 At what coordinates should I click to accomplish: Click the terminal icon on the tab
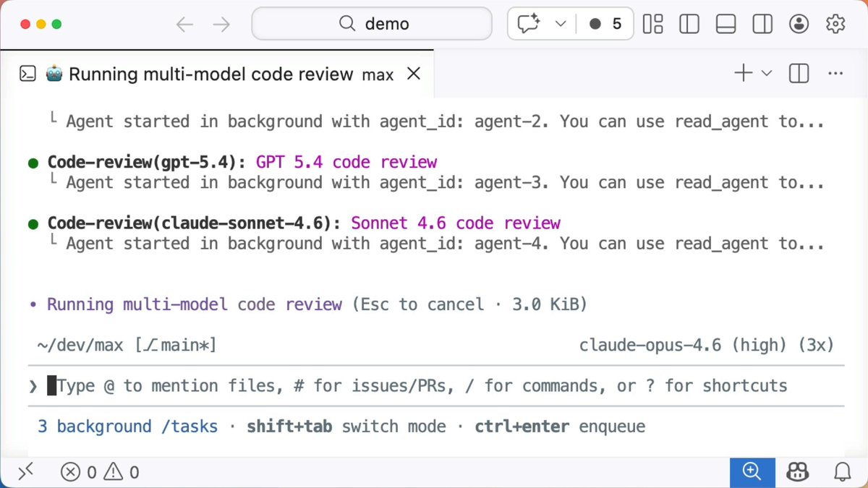click(x=27, y=74)
